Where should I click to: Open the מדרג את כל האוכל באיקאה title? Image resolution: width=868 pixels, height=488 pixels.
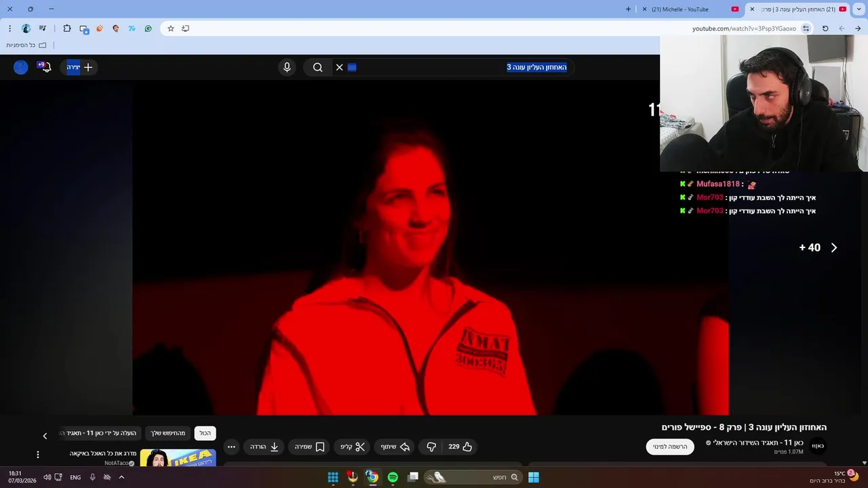tap(103, 453)
